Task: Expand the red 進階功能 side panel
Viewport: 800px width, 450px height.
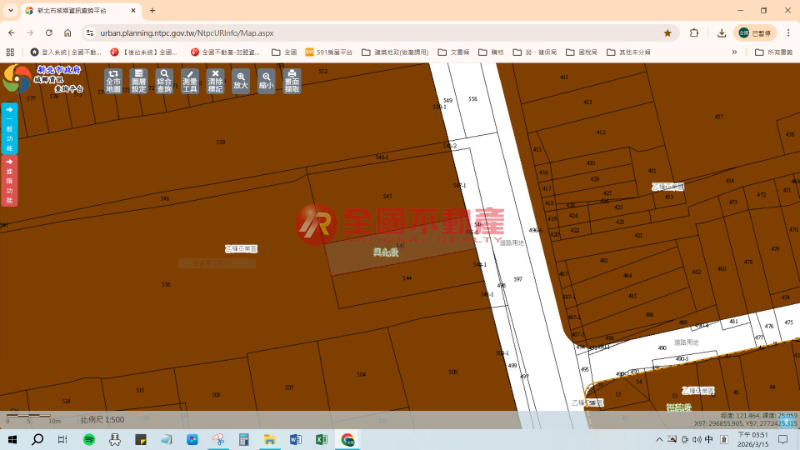Action: pyautogui.click(x=9, y=181)
